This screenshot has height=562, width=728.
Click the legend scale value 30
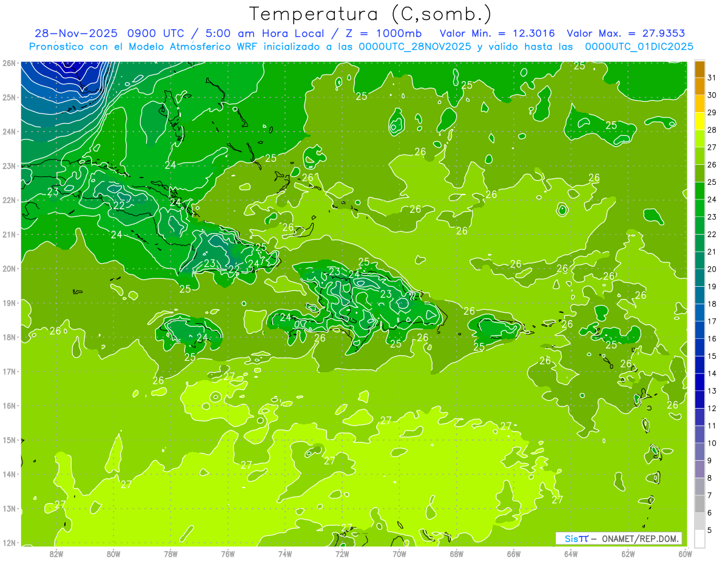712,95
